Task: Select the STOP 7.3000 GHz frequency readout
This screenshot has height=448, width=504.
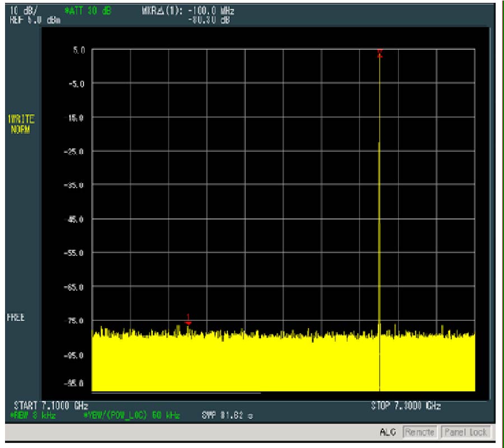Action: coord(405,405)
